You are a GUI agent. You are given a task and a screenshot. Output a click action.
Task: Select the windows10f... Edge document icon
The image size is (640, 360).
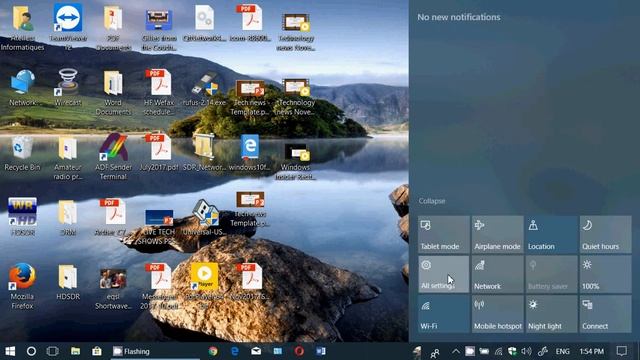pos(249,152)
